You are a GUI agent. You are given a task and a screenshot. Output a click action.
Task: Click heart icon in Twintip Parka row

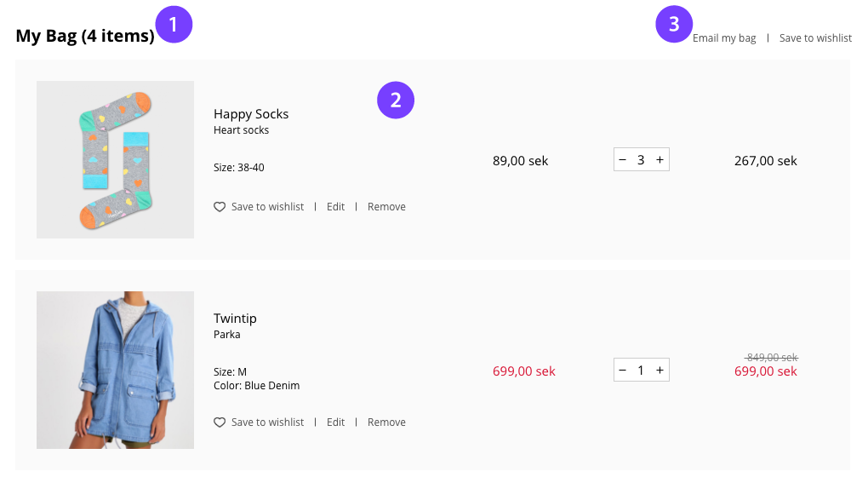(220, 422)
